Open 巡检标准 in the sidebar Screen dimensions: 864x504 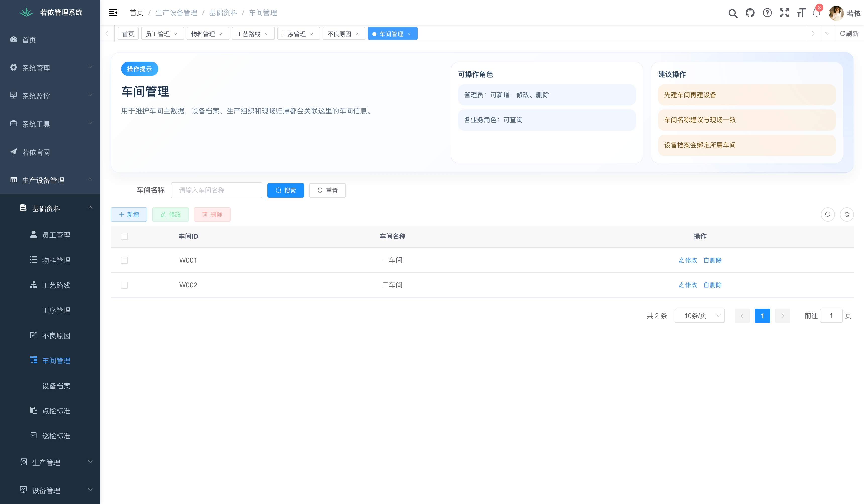50,436
